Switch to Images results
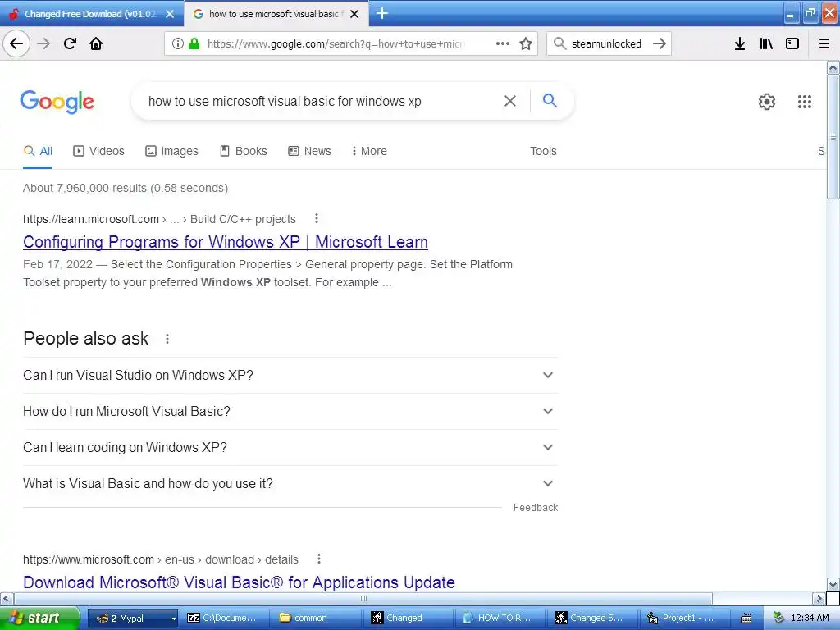840x630 pixels. pyautogui.click(x=171, y=151)
